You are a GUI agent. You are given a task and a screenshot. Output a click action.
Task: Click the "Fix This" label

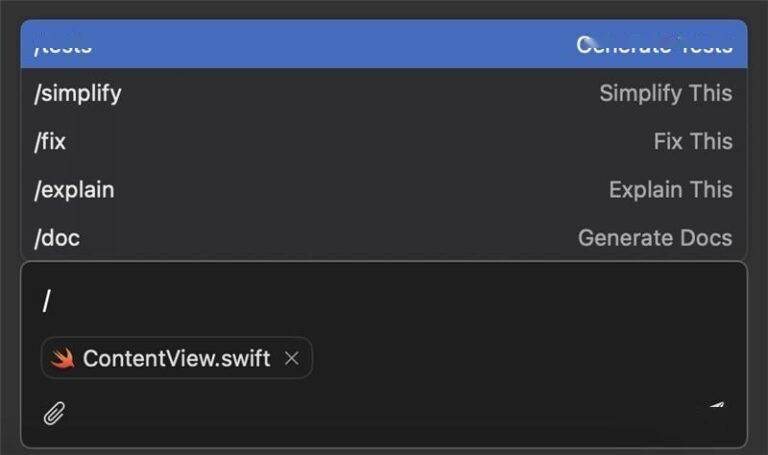694,141
